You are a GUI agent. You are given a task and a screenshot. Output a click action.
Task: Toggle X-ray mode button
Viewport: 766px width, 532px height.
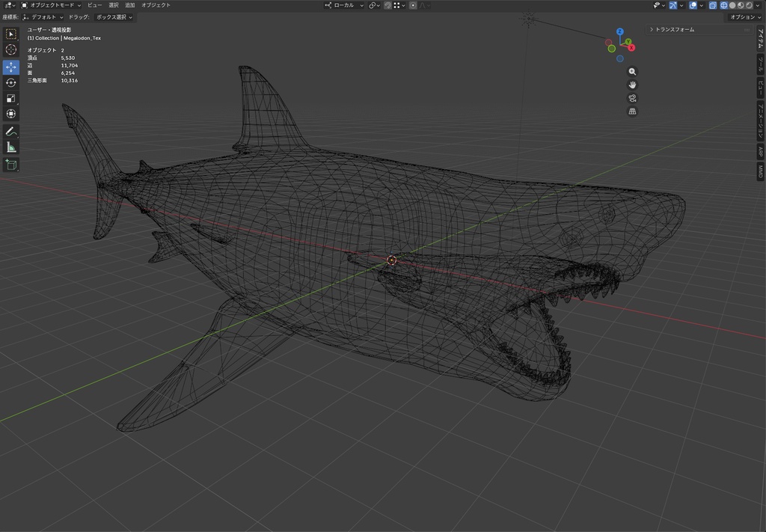(713, 5)
